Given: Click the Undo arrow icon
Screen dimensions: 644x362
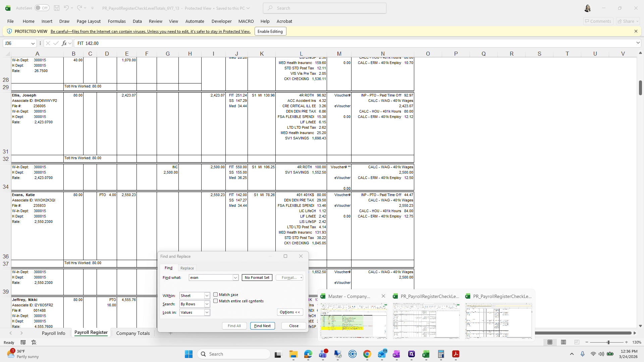Looking at the screenshot, I should [66, 8].
